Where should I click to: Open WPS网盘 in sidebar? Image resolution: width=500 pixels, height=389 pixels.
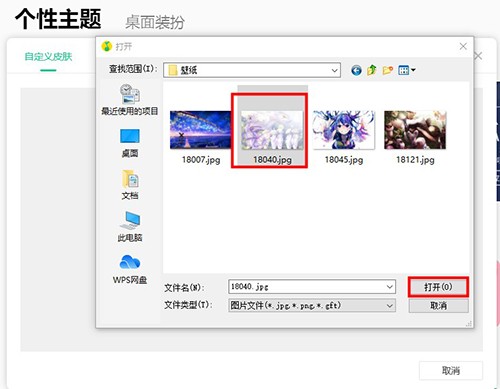130,269
